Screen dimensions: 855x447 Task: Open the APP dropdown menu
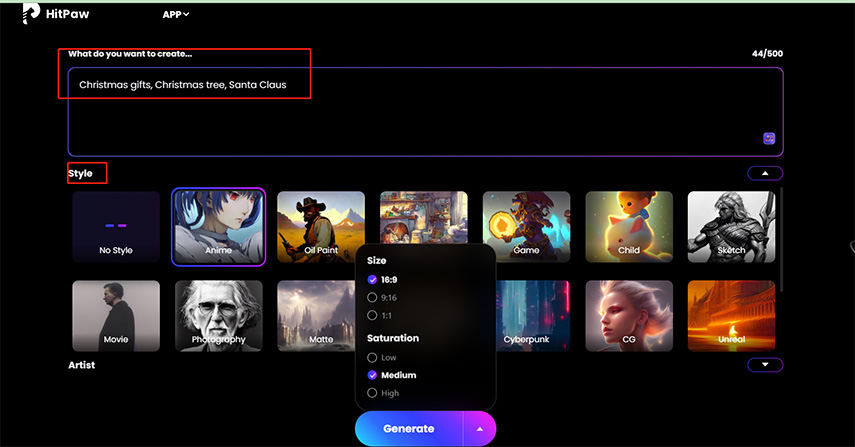(175, 14)
